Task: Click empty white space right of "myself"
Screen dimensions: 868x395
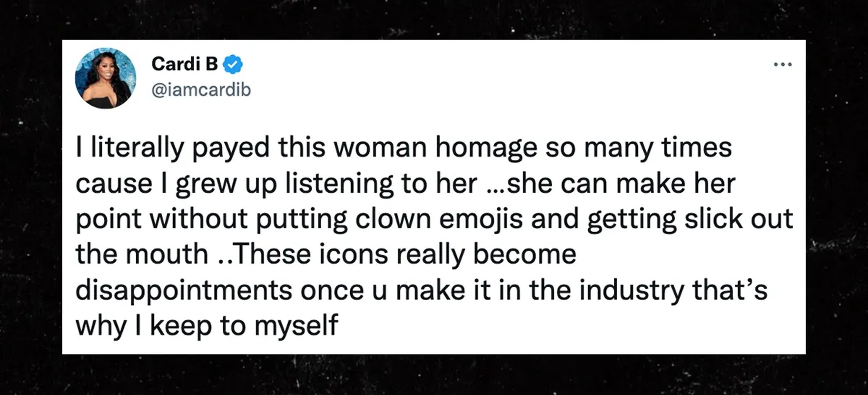Action: [570, 327]
